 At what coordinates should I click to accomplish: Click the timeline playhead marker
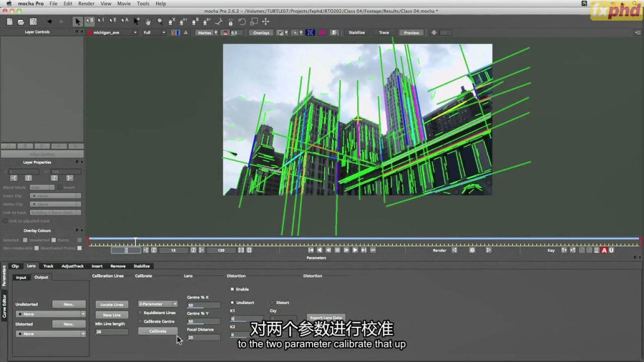click(135, 241)
